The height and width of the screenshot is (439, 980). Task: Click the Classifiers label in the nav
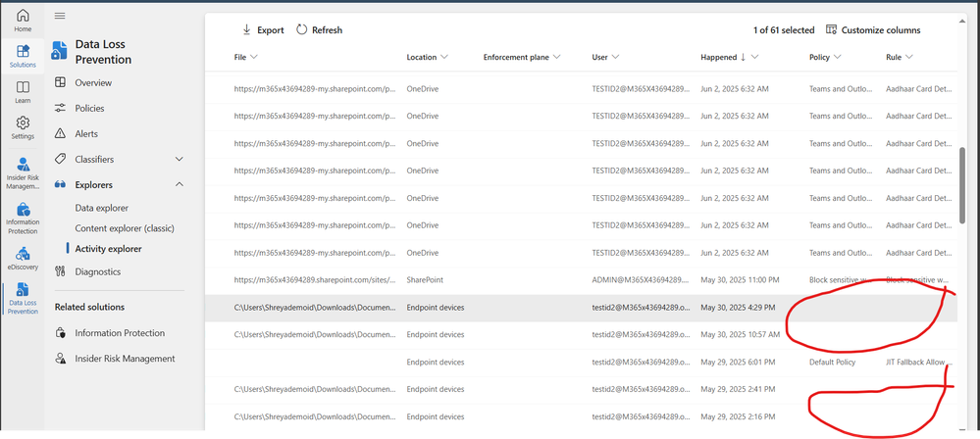click(x=94, y=160)
